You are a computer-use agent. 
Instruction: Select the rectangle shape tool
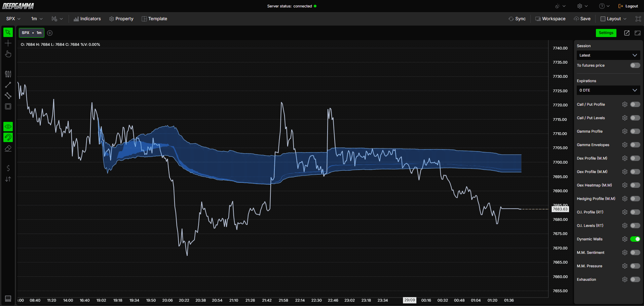(x=8, y=106)
